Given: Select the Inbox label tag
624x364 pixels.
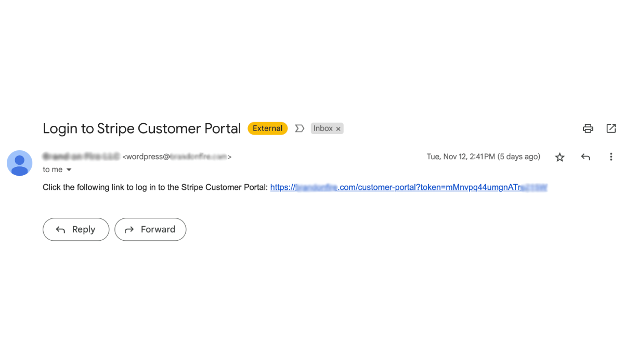Looking at the screenshot, I should click(x=322, y=128).
